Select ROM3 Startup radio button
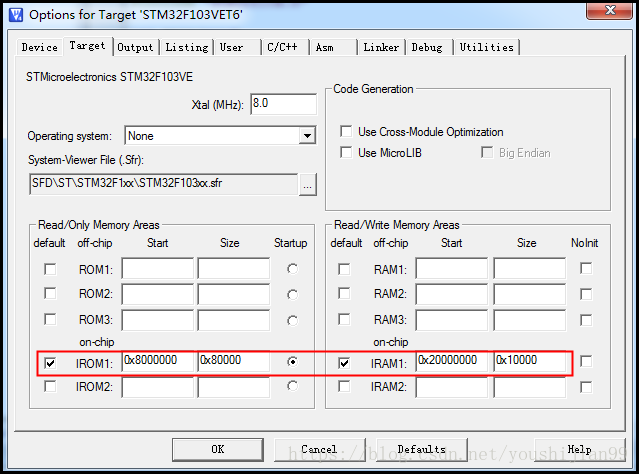This screenshot has height=474, width=639. 292,321
